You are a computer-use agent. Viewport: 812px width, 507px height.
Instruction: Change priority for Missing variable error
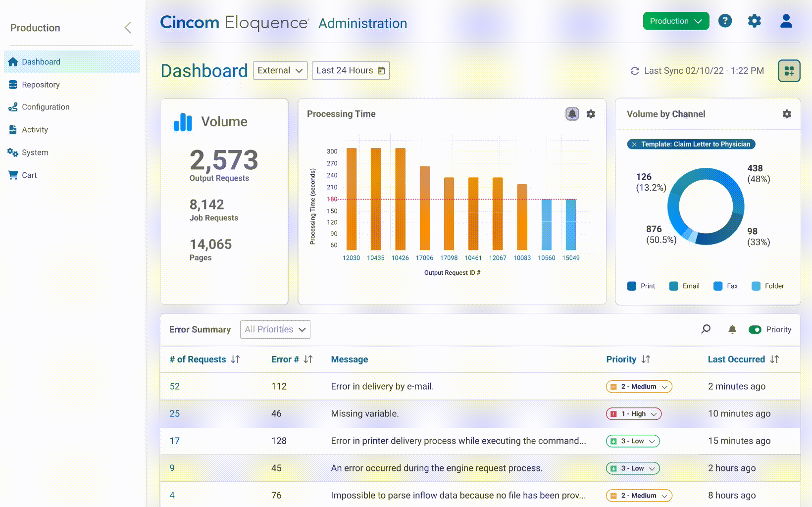pyautogui.click(x=634, y=414)
